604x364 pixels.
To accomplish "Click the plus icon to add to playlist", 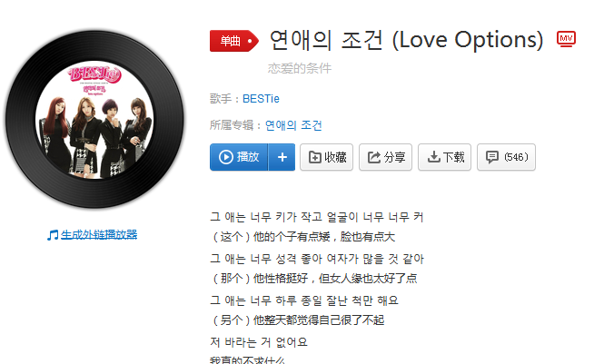I will point(282,157).
